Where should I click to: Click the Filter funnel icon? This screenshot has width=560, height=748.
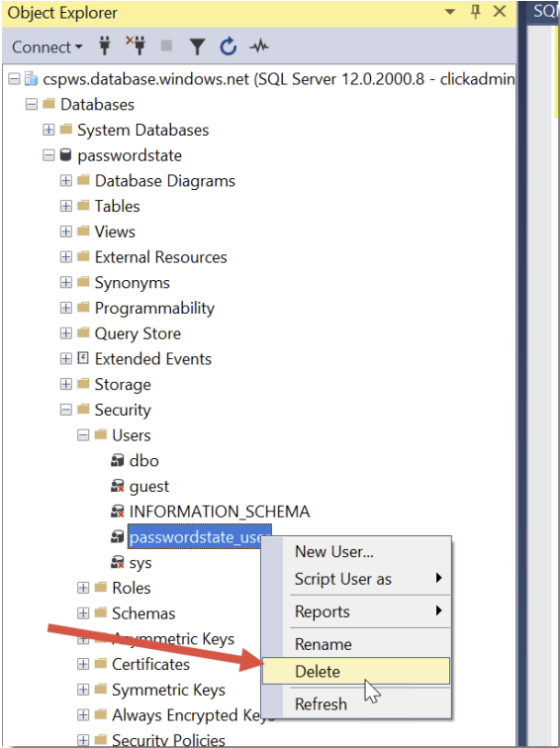pyautogui.click(x=197, y=47)
